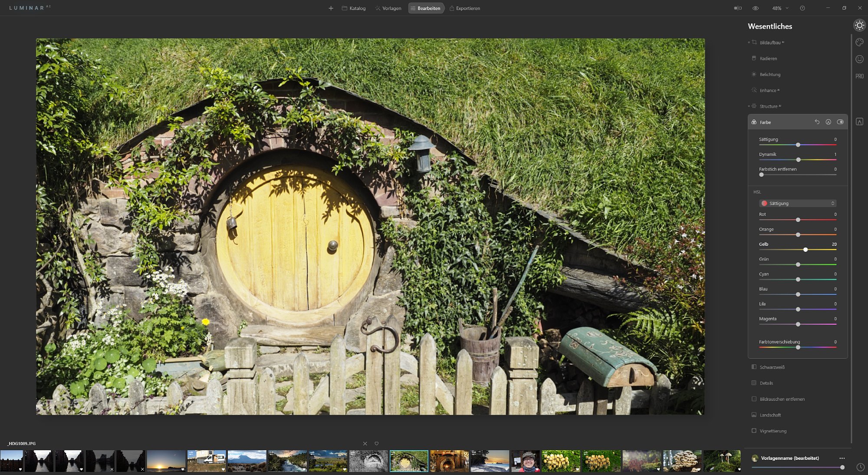Click the Farbtonverschiebung slider handle
The image size is (868, 475).
pyautogui.click(x=798, y=347)
